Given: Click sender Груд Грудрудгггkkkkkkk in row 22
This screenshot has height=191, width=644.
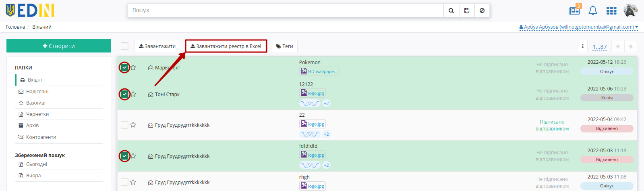Looking at the screenshot, I should pyautogui.click(x=182, y=125).
